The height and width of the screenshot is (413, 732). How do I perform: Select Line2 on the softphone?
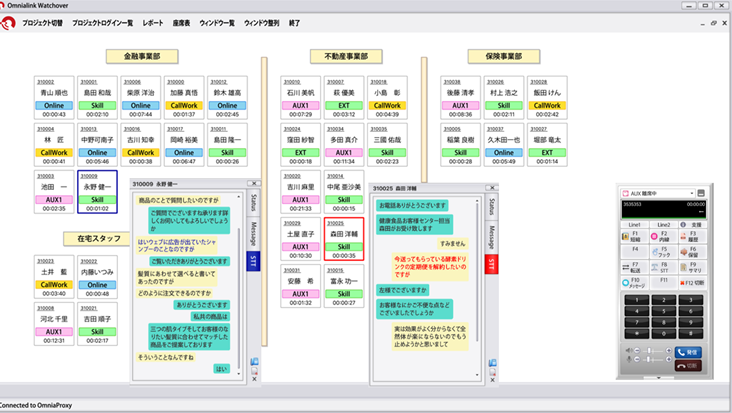pyautogui.click(x=663, y=224)
